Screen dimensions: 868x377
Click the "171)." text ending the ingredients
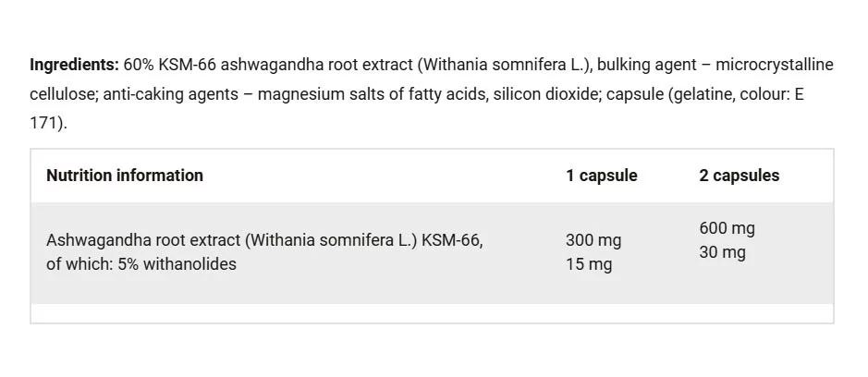[49, 123]
